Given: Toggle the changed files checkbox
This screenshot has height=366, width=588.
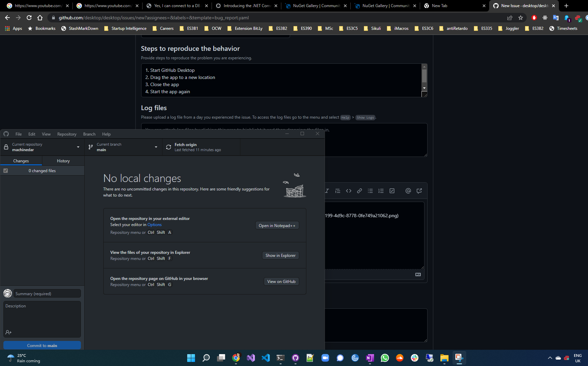Looking at the screenshot, I should coord(5,170).
